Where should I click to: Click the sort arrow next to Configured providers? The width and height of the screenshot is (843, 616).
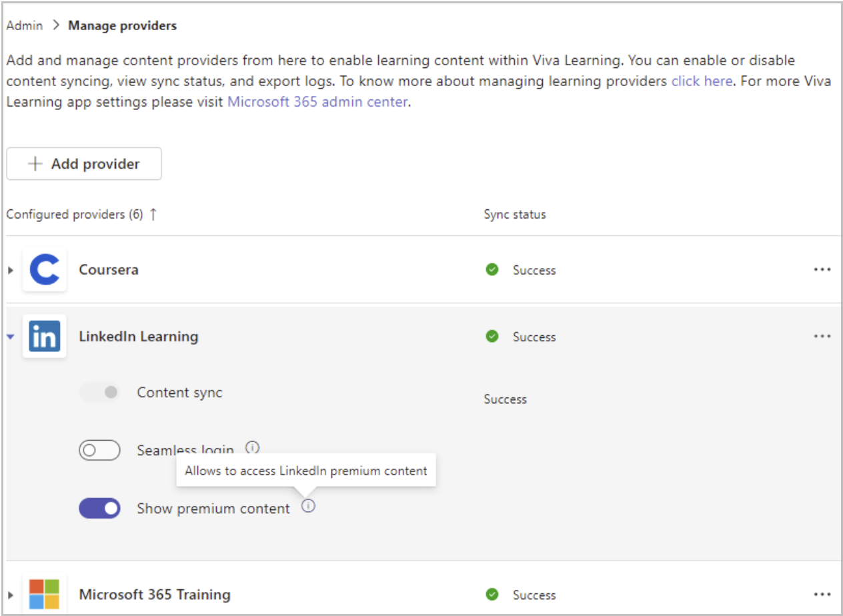pos(153,214)
